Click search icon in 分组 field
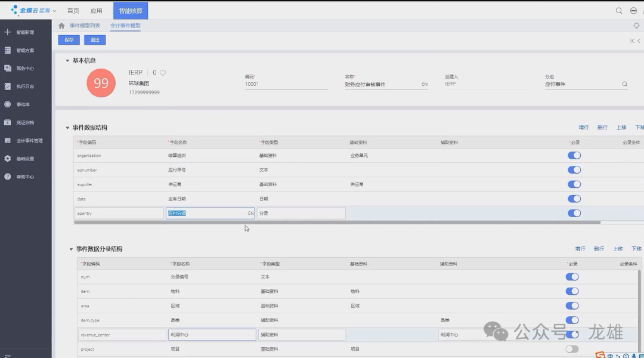The height and width of the screenshot is (358, 644). (x=625, y=84)
